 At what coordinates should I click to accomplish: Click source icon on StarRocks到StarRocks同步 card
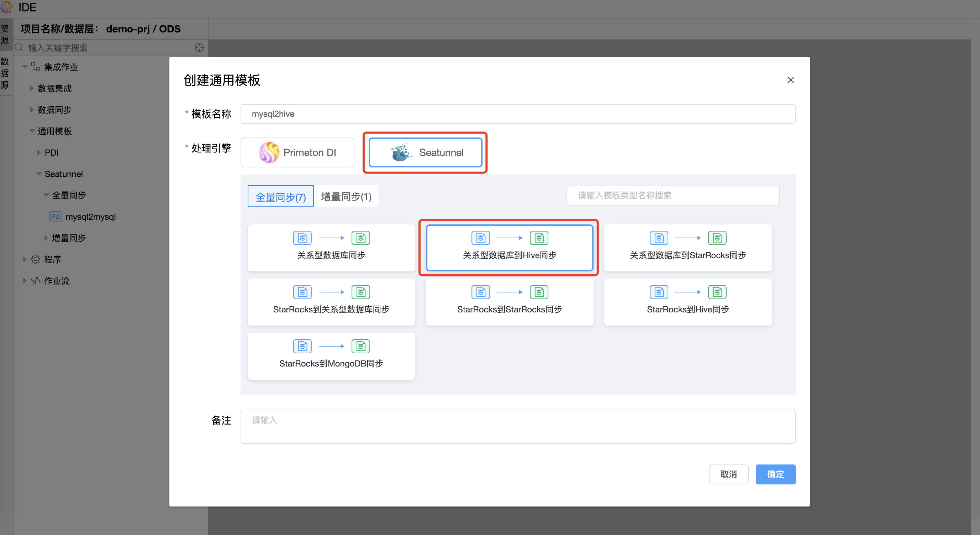(480, 292)
